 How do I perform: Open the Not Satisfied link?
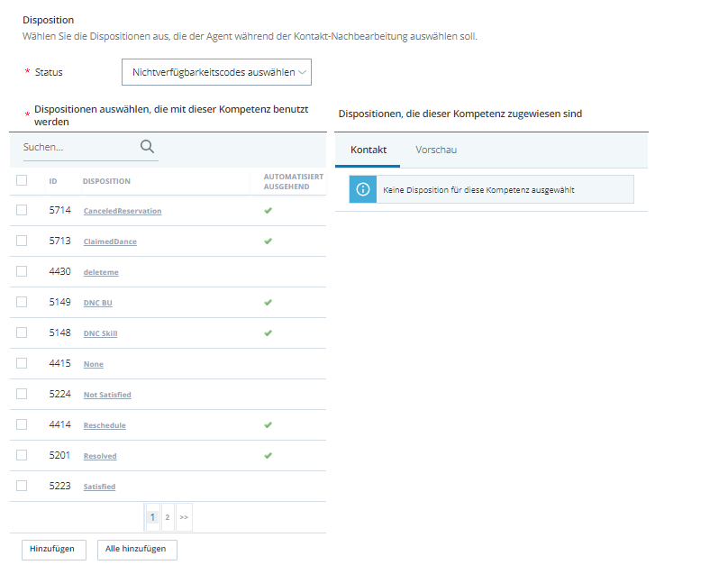coord(107,395)
